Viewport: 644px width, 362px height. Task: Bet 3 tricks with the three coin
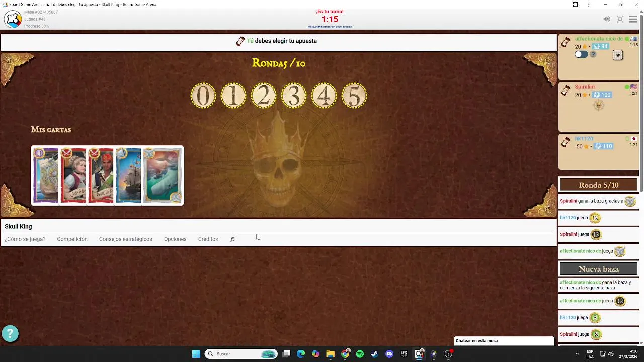[294, 96]
